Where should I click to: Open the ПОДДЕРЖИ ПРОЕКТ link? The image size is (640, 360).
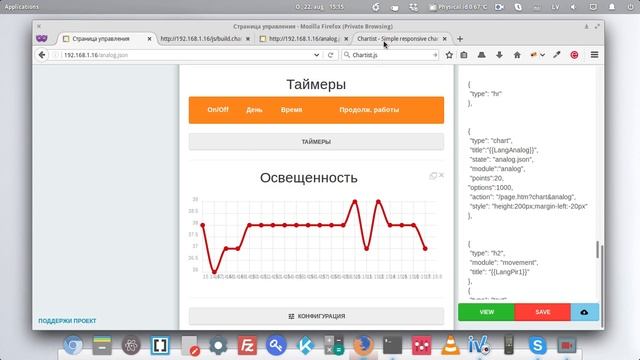pyautogui.click(x=67, y=321)
